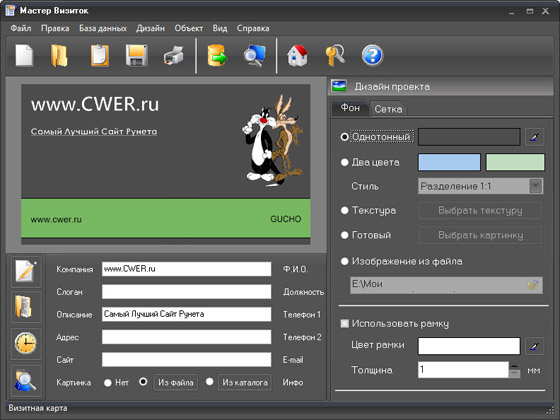Click the Компания input field
This screenshot has width=560, height=420.
186,269
